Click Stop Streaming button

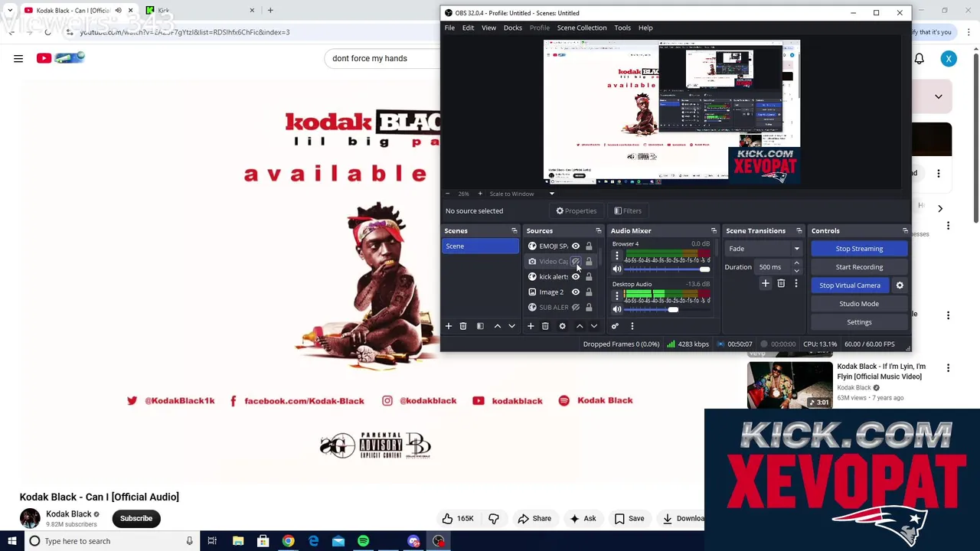pyautogui.click(x=859, y=249)
